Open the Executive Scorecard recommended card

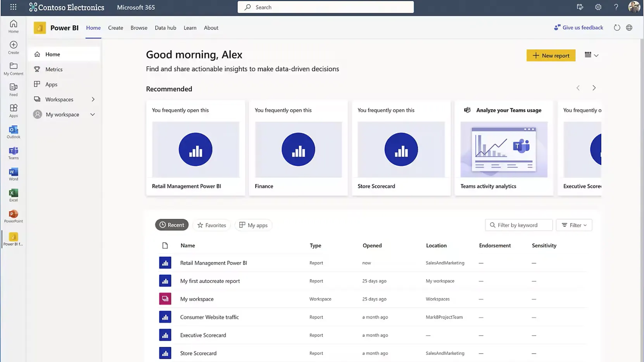(580, 148)
